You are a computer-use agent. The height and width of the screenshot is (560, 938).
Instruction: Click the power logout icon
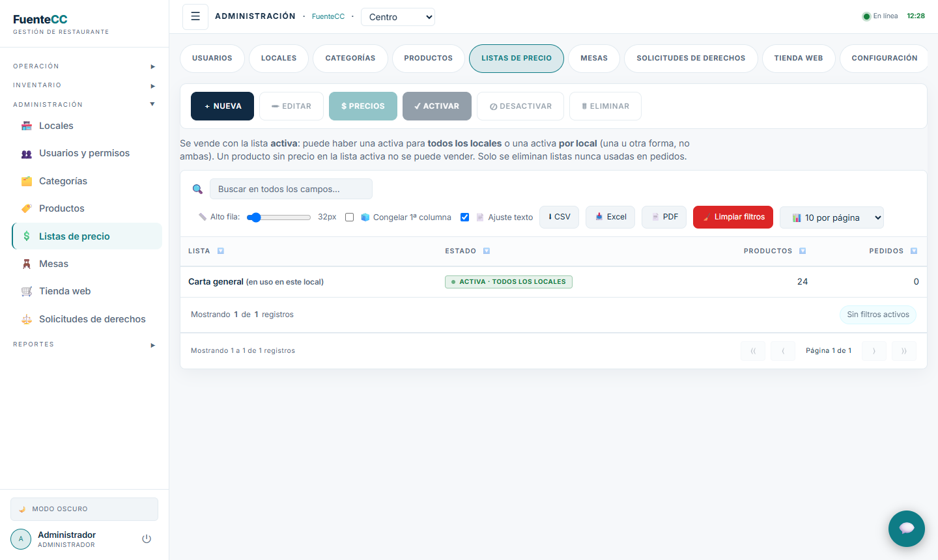point(147,539)
